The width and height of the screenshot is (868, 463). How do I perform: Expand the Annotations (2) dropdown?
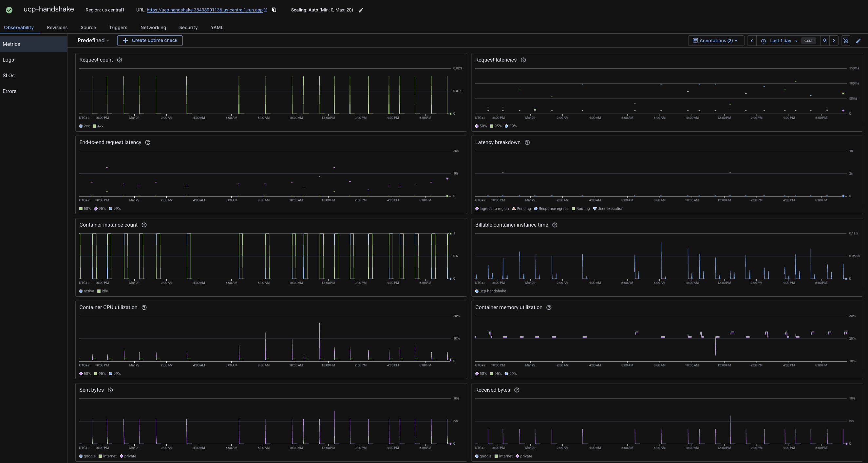coord(716,40)
